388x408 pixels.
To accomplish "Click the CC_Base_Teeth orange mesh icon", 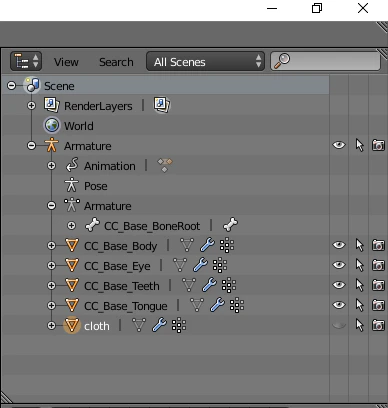I will click(x=72, y=285).
